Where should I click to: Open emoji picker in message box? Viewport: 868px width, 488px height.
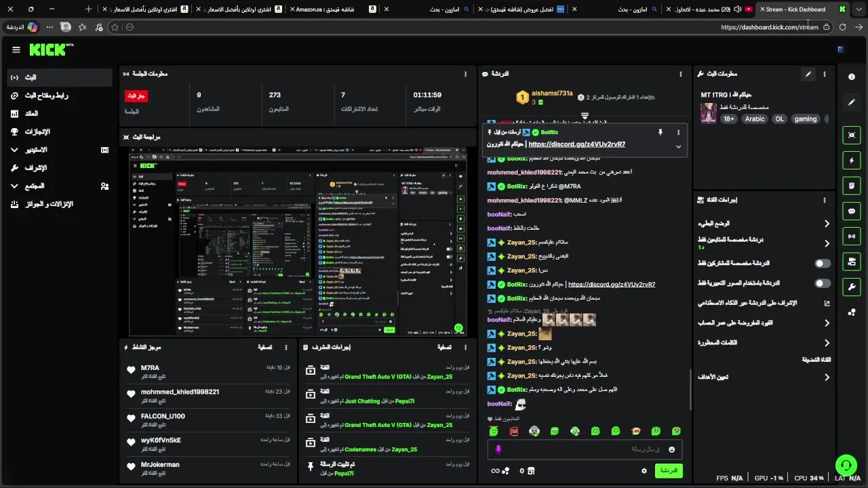point(672,449)
